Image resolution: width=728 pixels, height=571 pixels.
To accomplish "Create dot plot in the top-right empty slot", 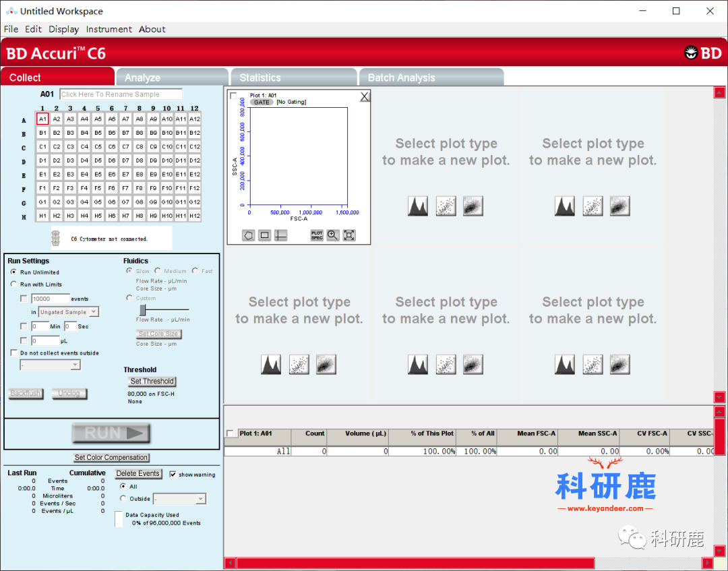I will (593, 206).
